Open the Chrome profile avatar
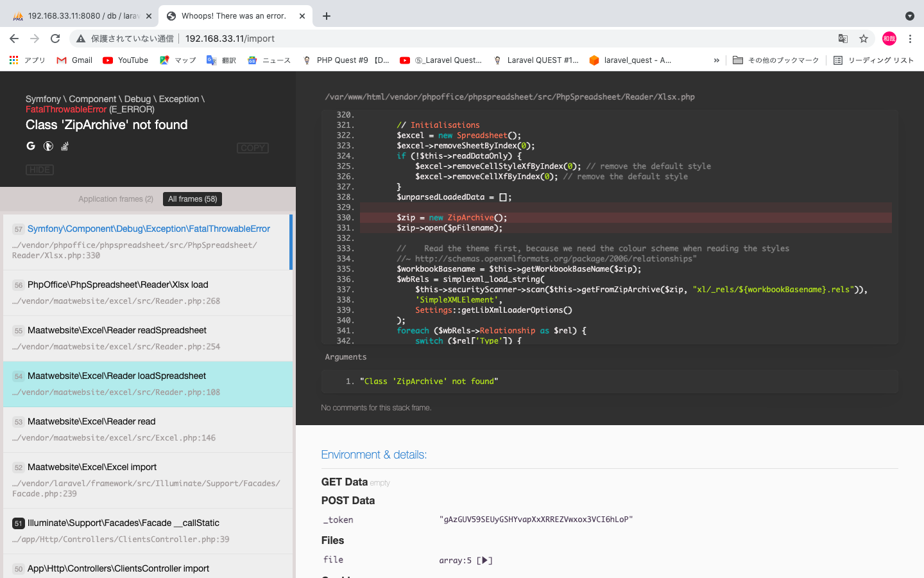 point(889,39)
